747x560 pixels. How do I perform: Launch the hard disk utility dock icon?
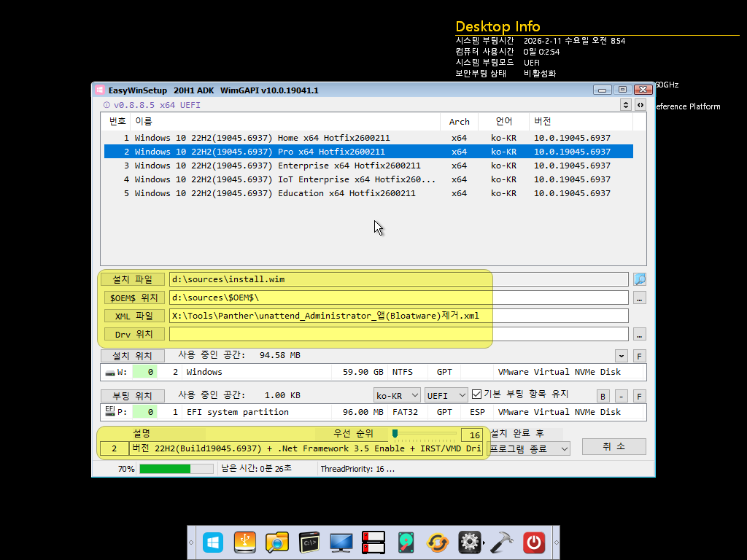tap(406, 542)
